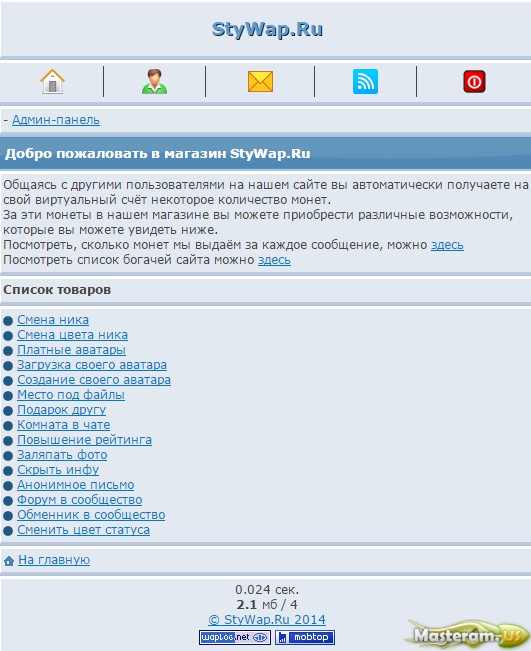The image size is (531, 651).
Task: Open the Админ-панель link
Action: tap(56, 120)
